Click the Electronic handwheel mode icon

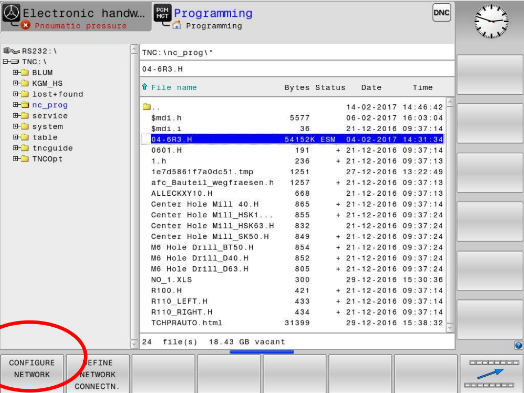coord(11,13)
